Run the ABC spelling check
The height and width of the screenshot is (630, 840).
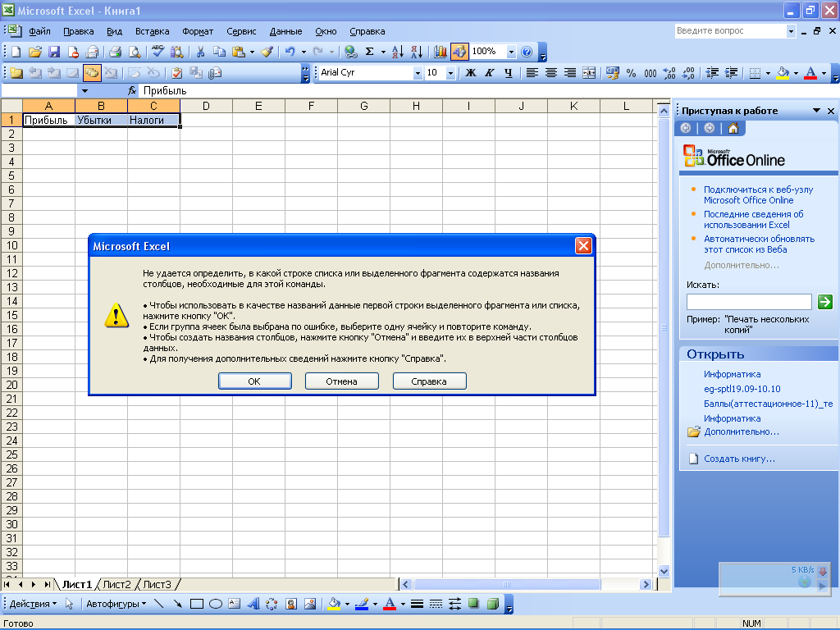pyautogui.click(x=157, y=52)
